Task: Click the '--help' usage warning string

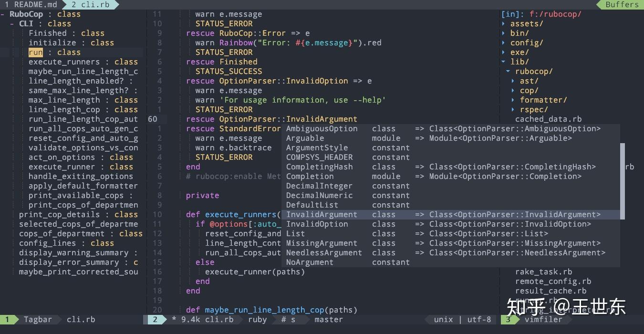Action: coord(302,100)
